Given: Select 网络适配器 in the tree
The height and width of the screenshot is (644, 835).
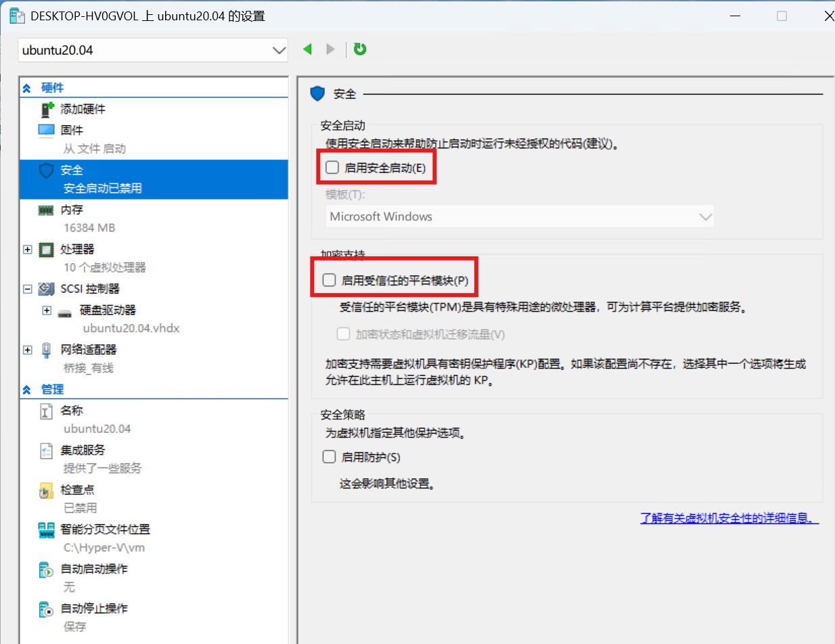Looking at the screenshot, I should [88, 350].
